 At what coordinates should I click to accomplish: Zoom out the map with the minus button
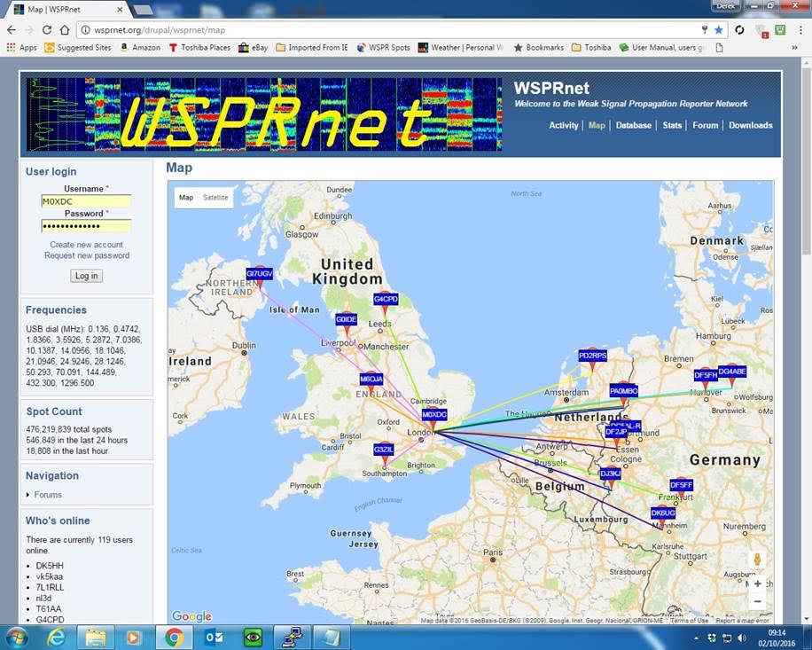point(757,601)
